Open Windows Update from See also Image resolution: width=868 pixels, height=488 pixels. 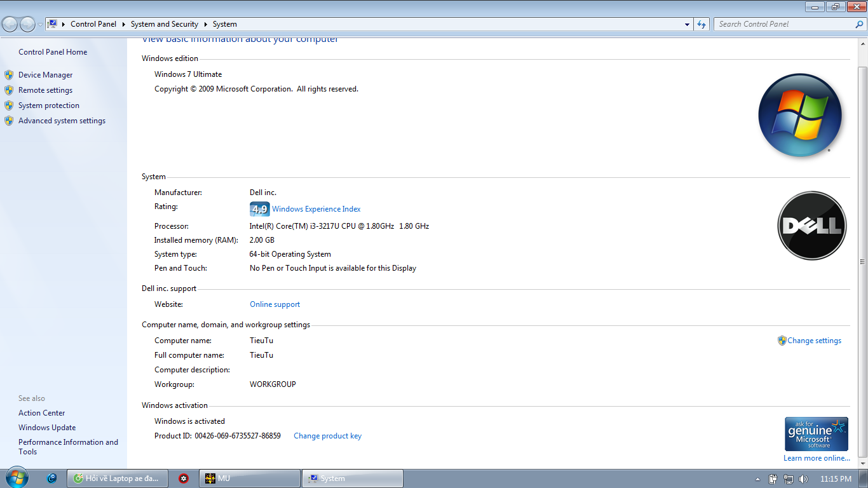click(x=47, y=428)
